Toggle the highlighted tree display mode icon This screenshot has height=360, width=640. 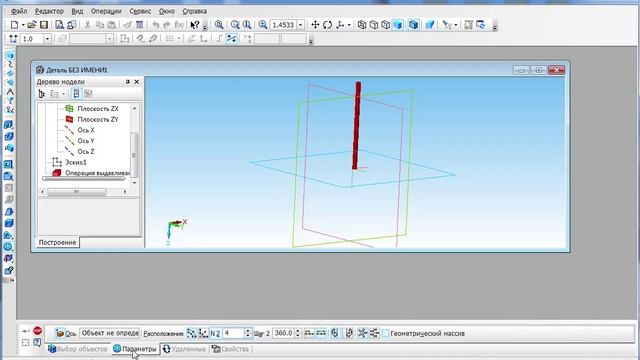(x=76, y=94)
